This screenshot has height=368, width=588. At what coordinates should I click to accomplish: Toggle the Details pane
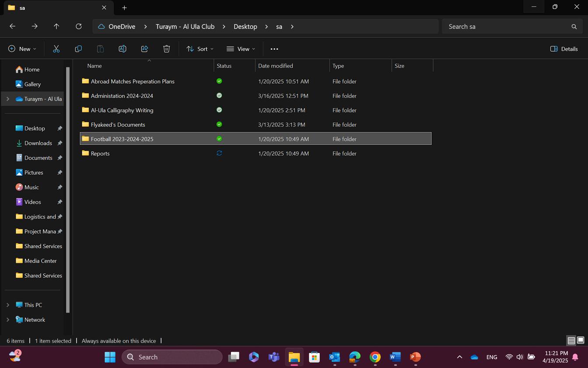tap(564, 49)
